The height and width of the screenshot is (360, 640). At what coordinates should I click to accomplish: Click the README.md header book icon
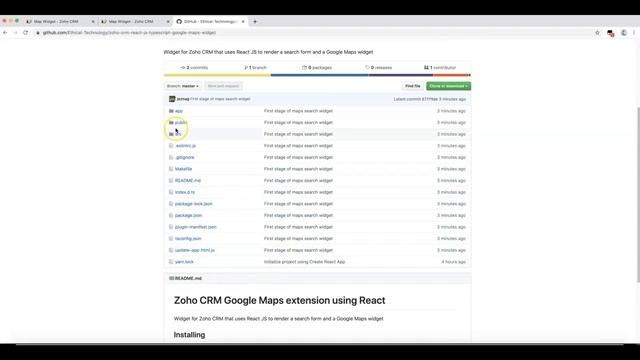click(x=171, y=278)
